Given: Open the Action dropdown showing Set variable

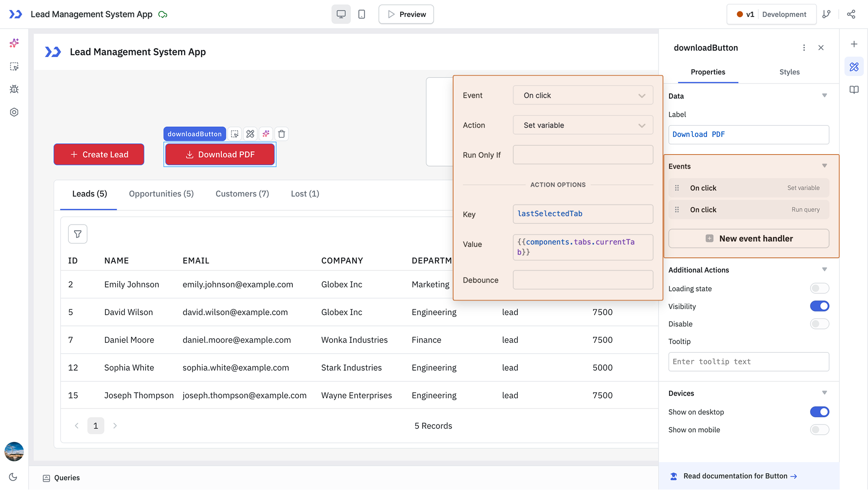Looking at the screenshot, I should tap(583, 125).
